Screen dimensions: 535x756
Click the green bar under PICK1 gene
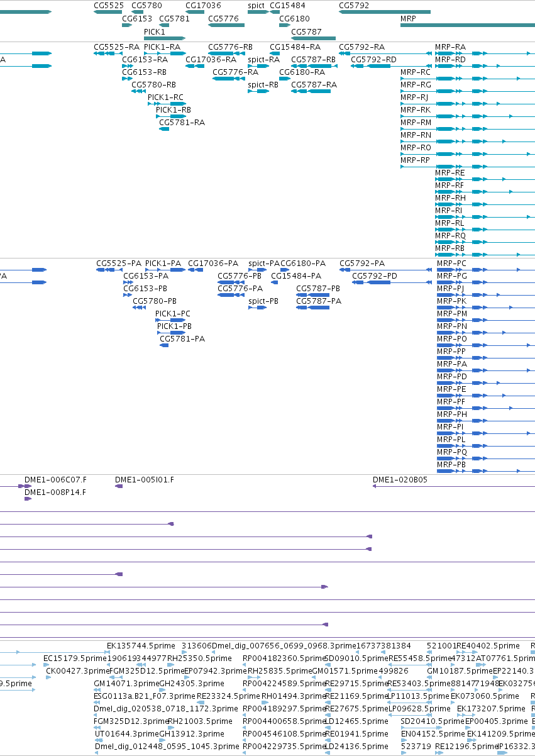pos(164,38)
